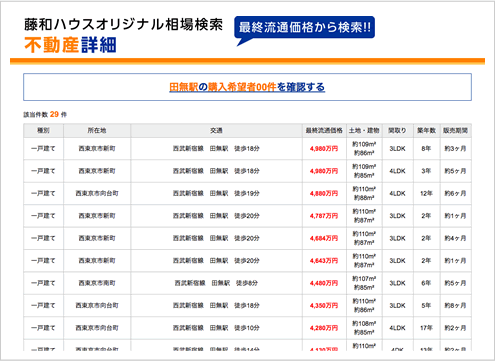Image resolution: width=495 pixels, height=361 pixels.
Task: Click the 徒歩8分 transit cell
Action: [x=216, y=283]
